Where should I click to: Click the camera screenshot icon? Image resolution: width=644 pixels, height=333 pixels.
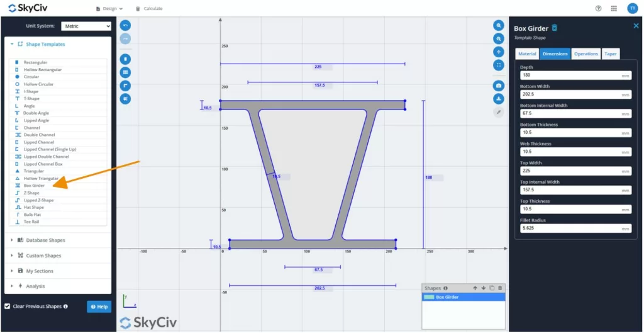[x=499, y=86]
